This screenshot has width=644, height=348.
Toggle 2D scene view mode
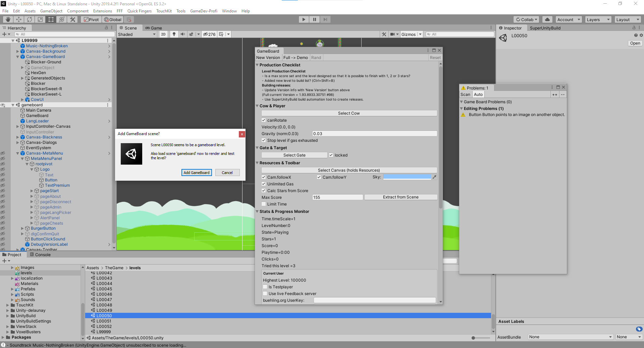(163, 34)
